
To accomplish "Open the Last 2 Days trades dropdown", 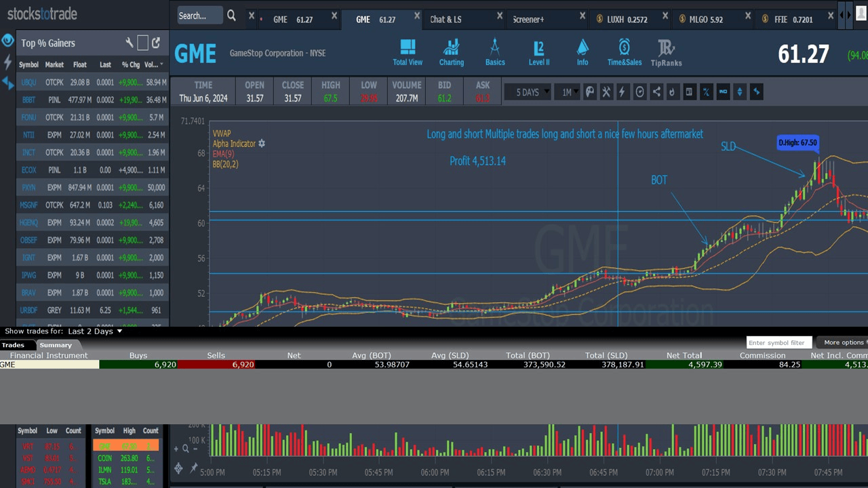I will tap(95, 331).
